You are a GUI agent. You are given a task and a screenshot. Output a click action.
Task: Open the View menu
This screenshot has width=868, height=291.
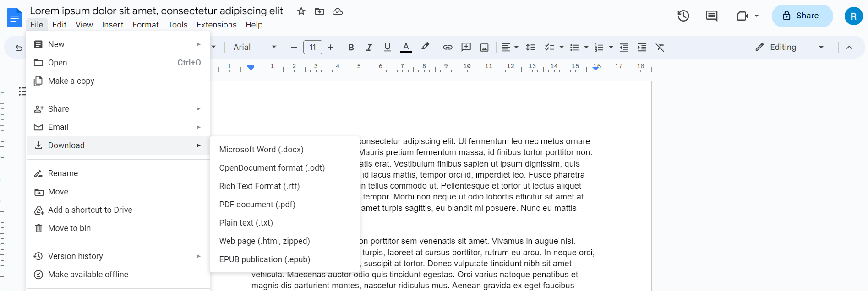click(x=84, y=25)
